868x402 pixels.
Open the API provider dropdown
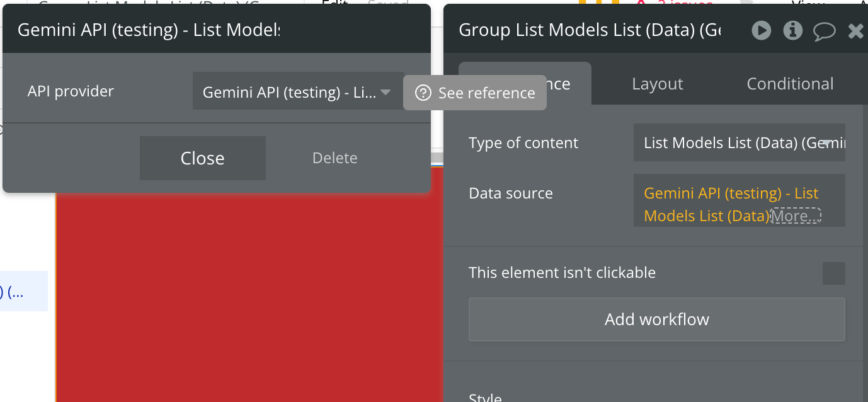(x=297, y=93)
